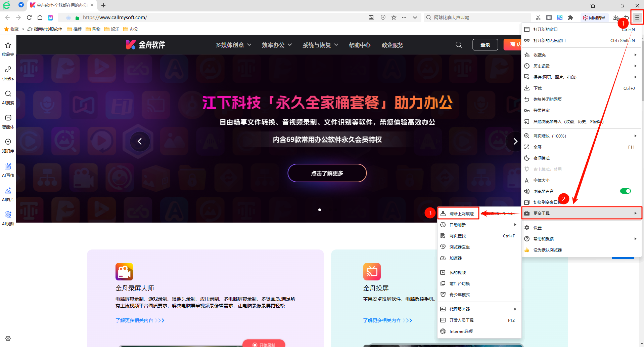
Task: Click the 登录 button
Action: (x=485, y=45)
